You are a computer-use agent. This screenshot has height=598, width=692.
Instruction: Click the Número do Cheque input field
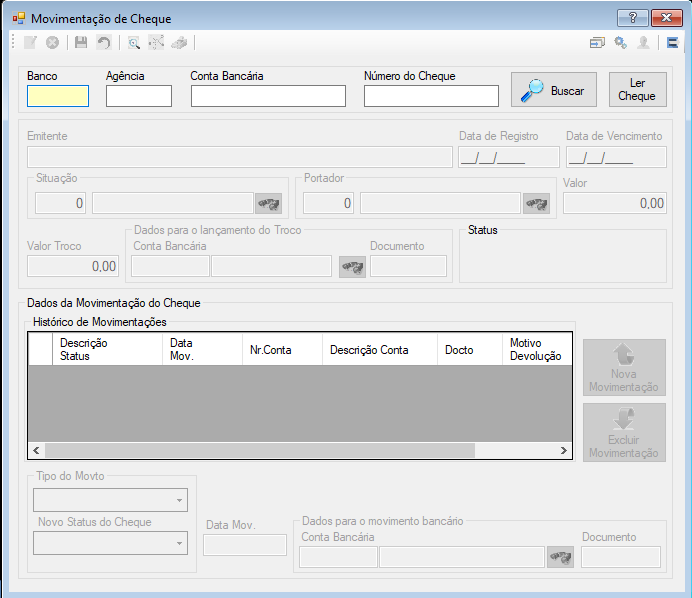[x=431, y=96]
